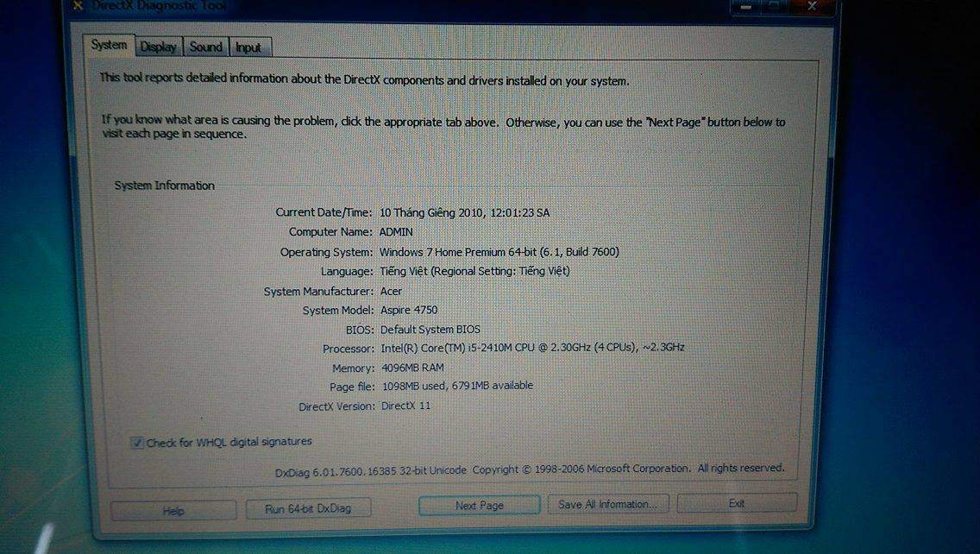Toggle Check for WHQL digital signatures checkbox

pyautogui.click(x=137, y=443)
